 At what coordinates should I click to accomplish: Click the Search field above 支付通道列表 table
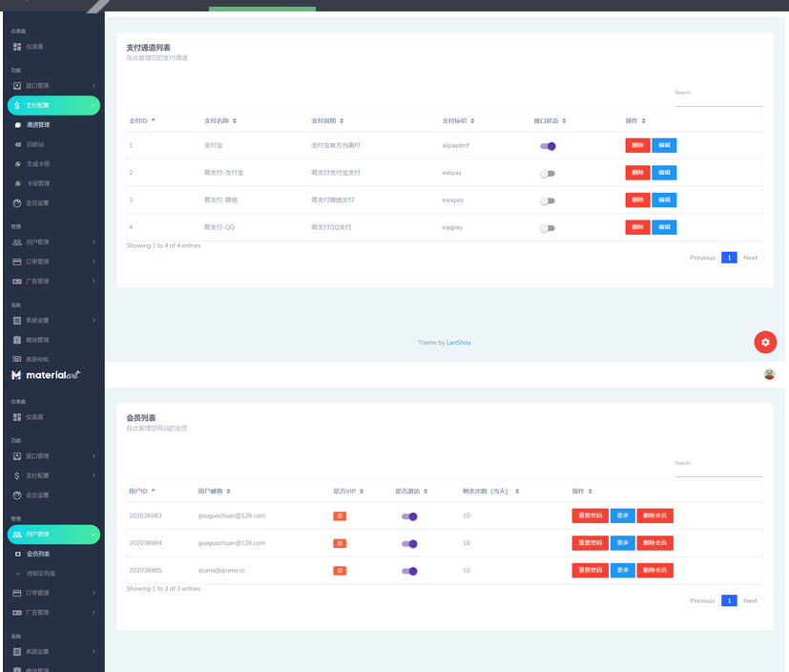718,99
